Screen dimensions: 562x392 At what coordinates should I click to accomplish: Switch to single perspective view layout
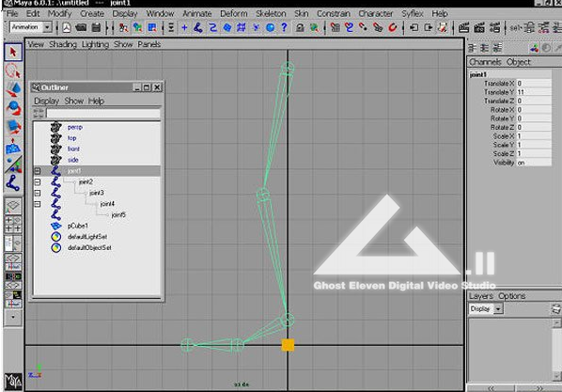pyautogui.click(x=13, y=206)
